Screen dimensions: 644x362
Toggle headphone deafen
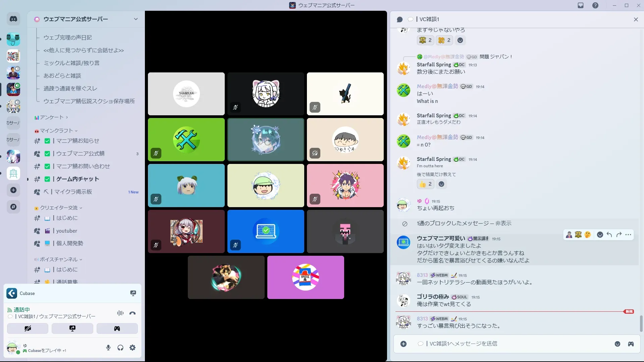120,348
